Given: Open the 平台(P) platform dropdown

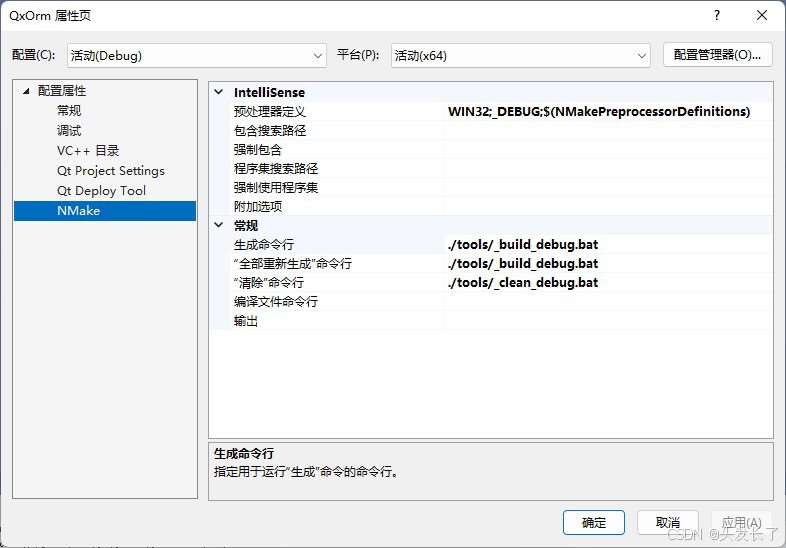Looking at the screenshot, I should pyautogui.click(x=520, y=56).
